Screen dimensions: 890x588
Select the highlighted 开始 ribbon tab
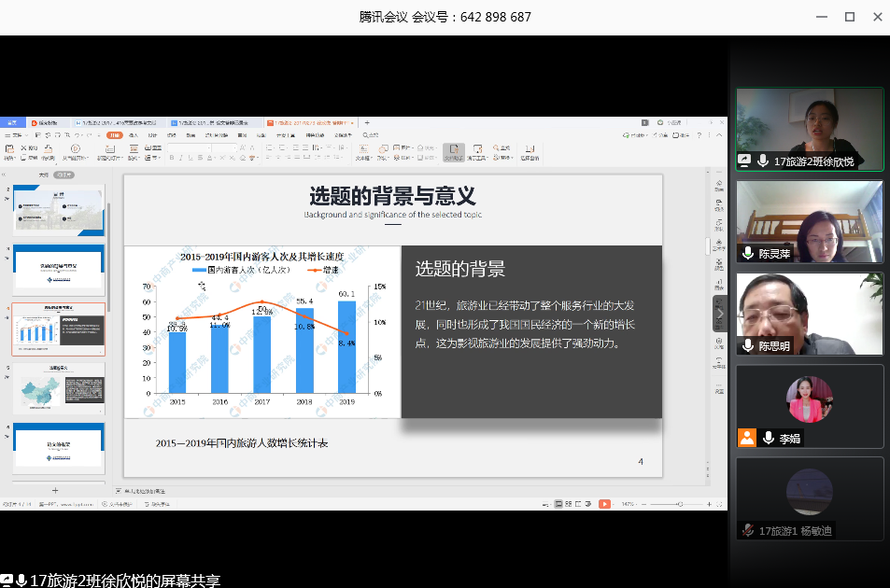coord(113,135)
